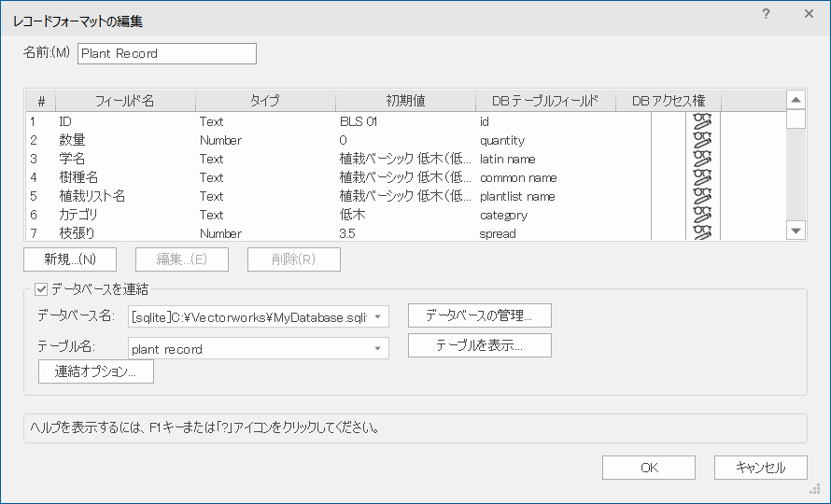Viewport: 831px width, 504px height.
Task: Click the タイプ column header
Action: coord(265,101)
